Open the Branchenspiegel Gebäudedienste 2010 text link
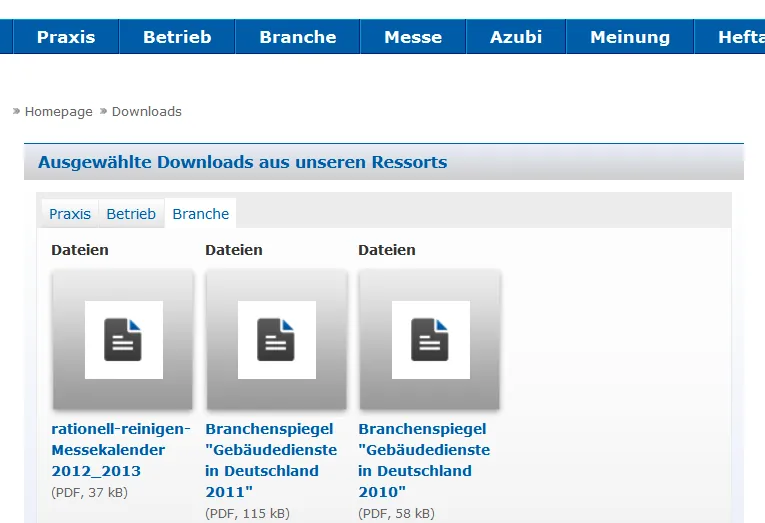 tap(424, 460)
